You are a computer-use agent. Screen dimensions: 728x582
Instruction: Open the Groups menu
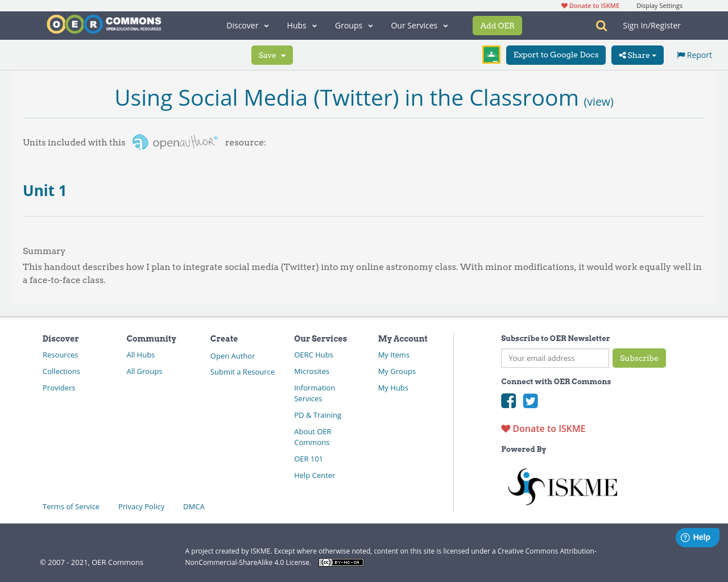click(x=354, y=25)
